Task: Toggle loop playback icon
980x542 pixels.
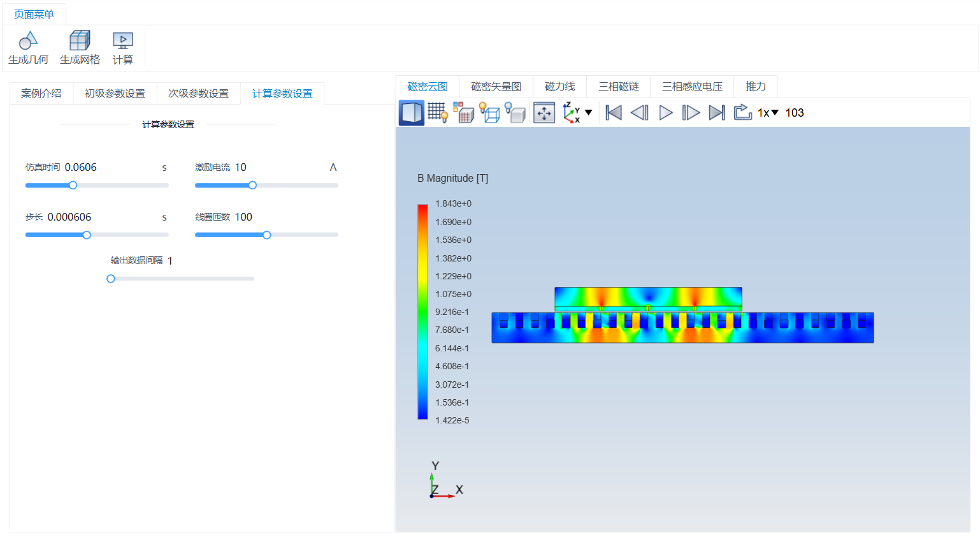Action: (743, 112)
